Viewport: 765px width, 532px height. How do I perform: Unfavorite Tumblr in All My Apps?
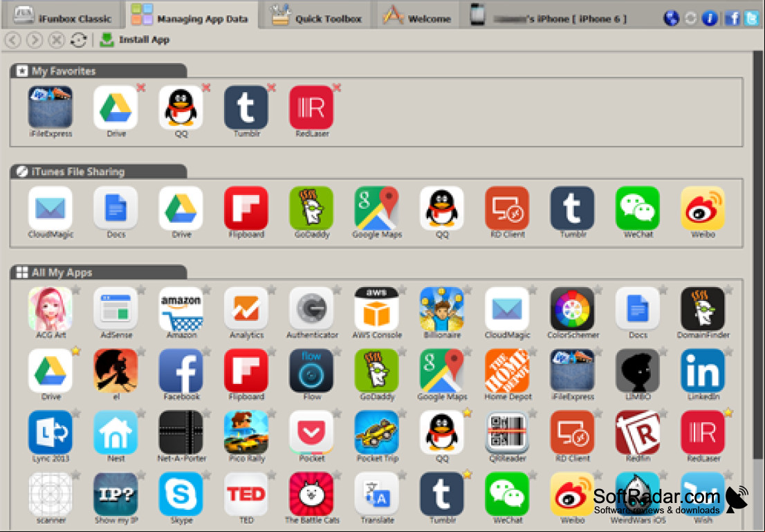click(468, 475)
